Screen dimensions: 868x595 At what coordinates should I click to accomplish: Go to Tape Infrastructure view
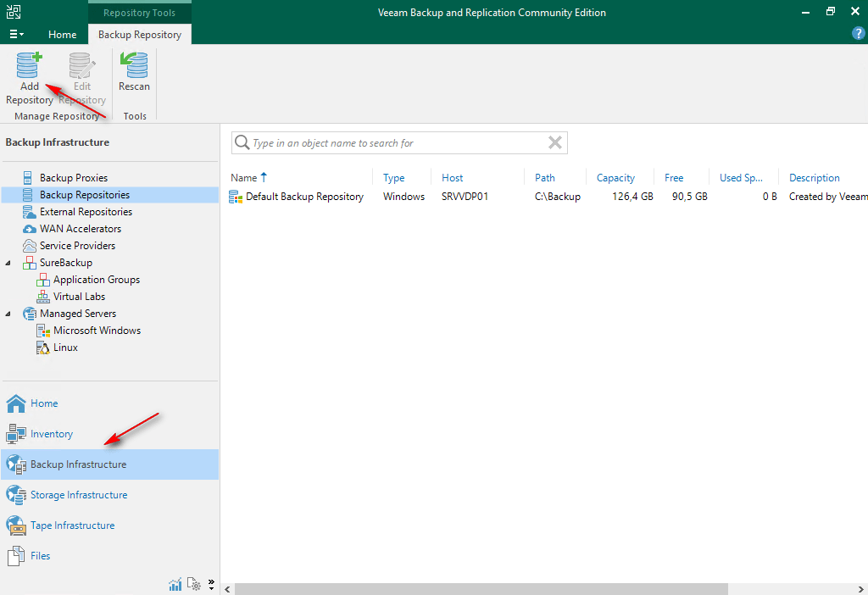[72, 525]
